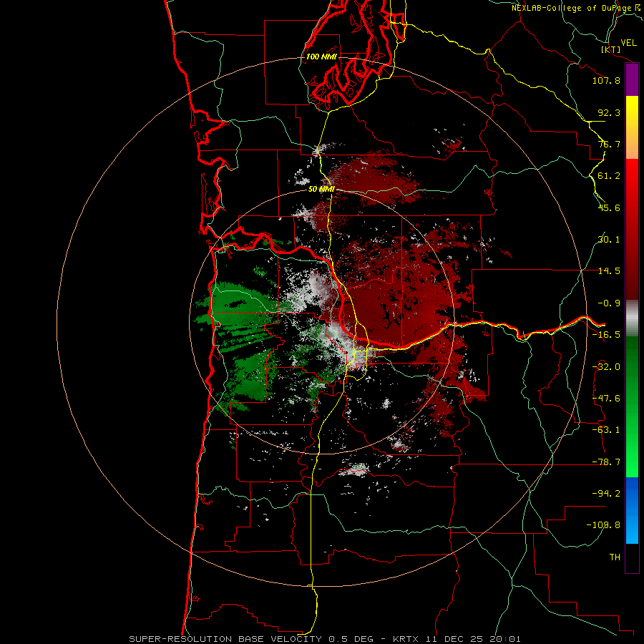Click the 92.3 legend value
644x644 pixels.
coord(609,112)
